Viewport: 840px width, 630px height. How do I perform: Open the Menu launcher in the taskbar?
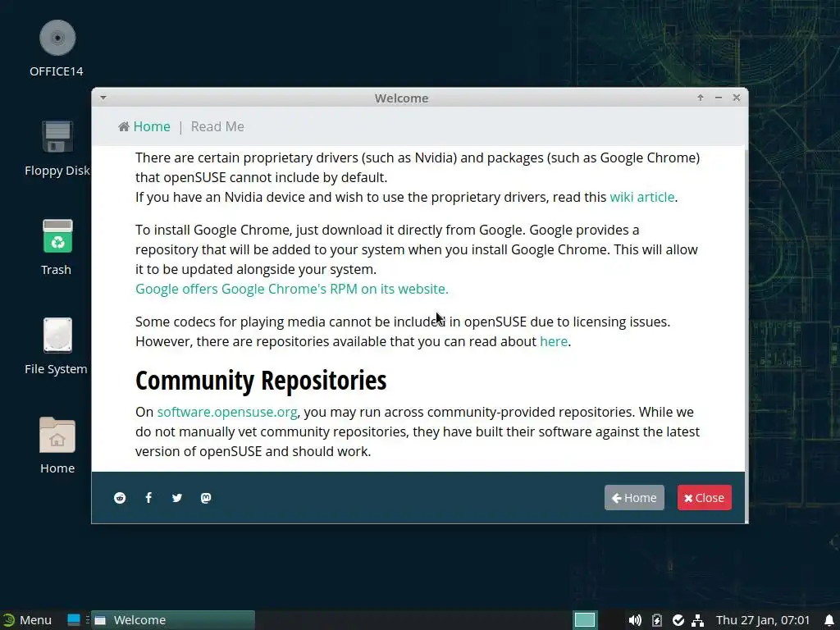[27, 620]
